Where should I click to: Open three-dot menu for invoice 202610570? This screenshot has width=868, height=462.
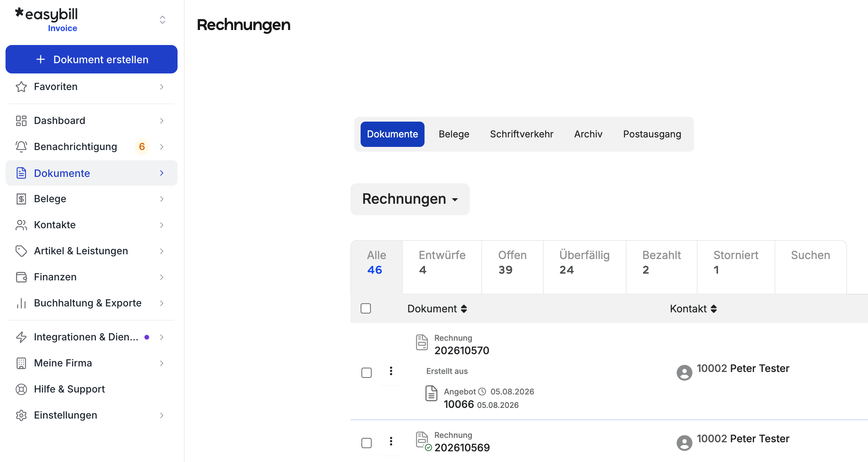pyautogui.click(x=391, y=371)
